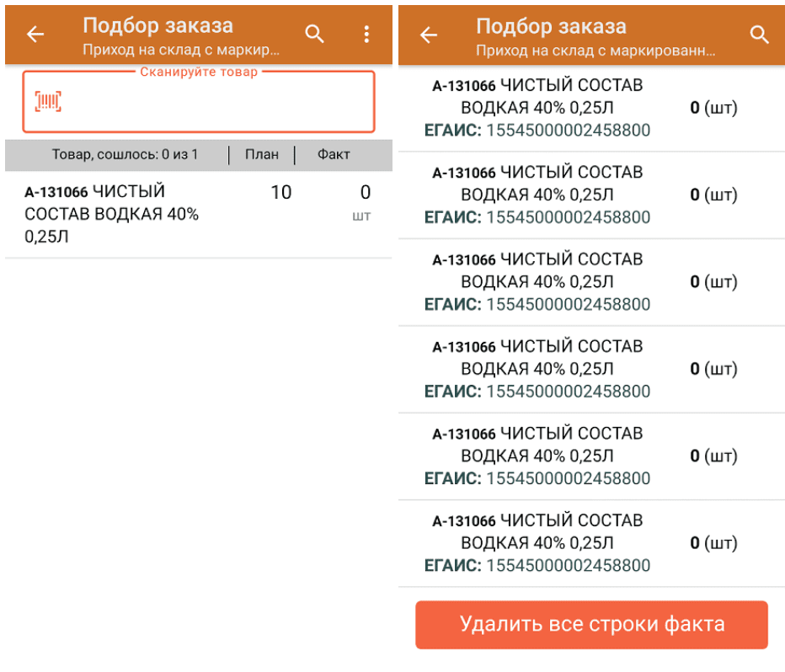Tap the "Подбор заказа" title on the left screen
785x672 pixels.
point(158,25)
